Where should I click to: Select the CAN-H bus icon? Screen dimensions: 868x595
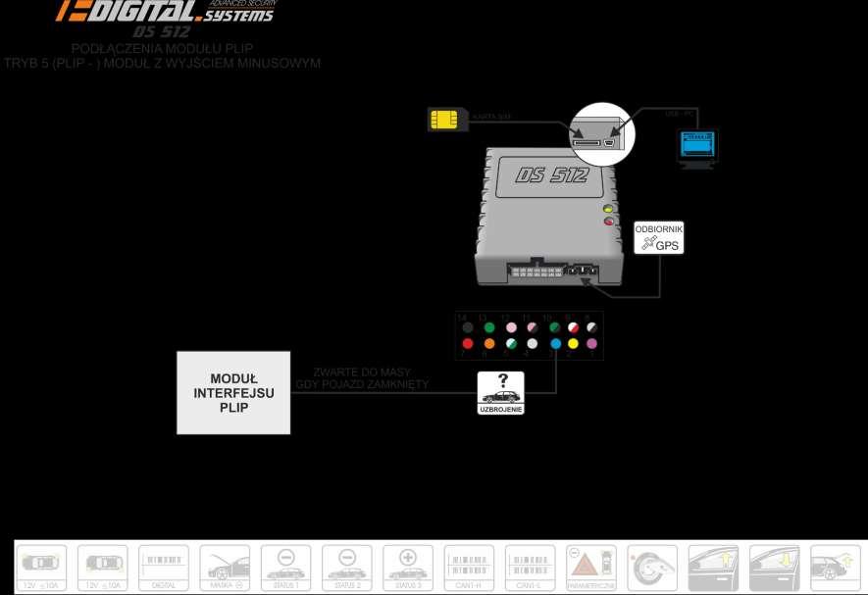469,568
